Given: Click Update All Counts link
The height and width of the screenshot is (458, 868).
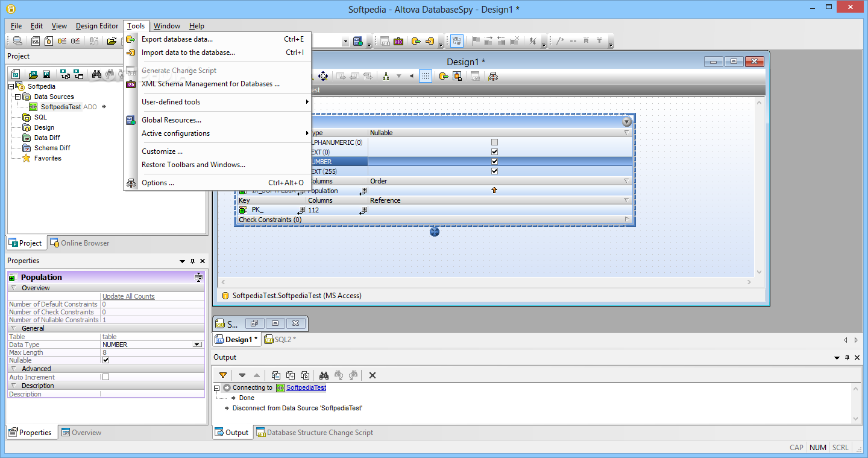Looking at the screenshot, I should coord(128,296).
